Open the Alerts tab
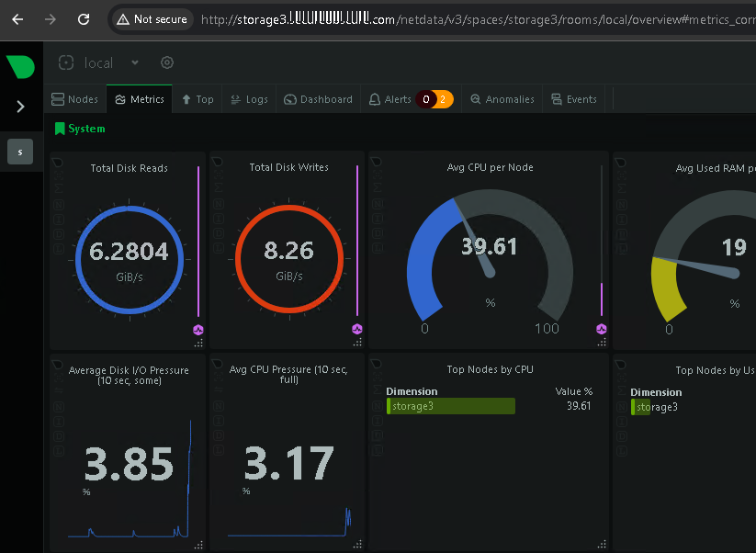756x553 pixels. [x=390, y=99]
